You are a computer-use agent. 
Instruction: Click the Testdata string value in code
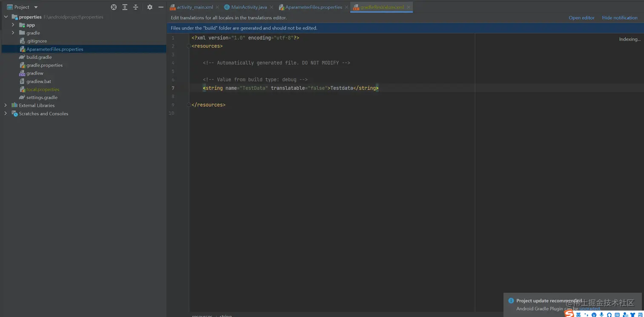coord(342,88)
